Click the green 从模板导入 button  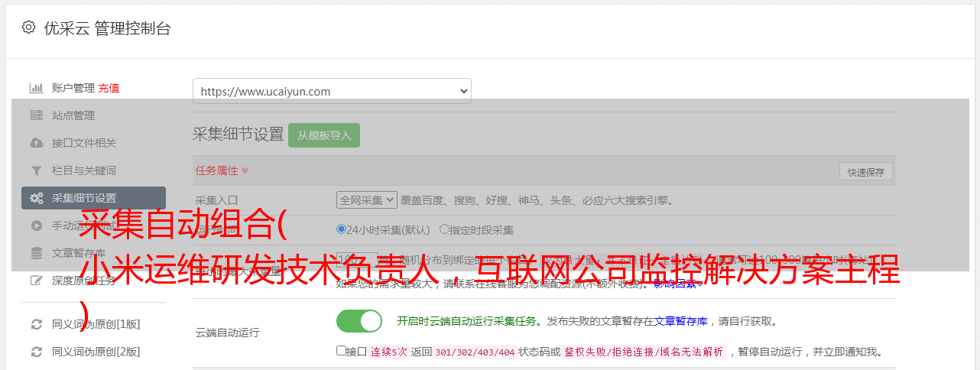tap(324, 135)
